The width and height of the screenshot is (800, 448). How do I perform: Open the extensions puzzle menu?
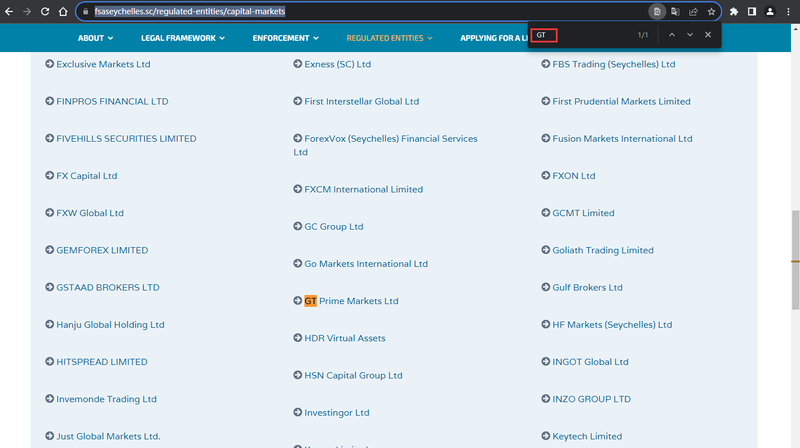[x=734, y=11]
